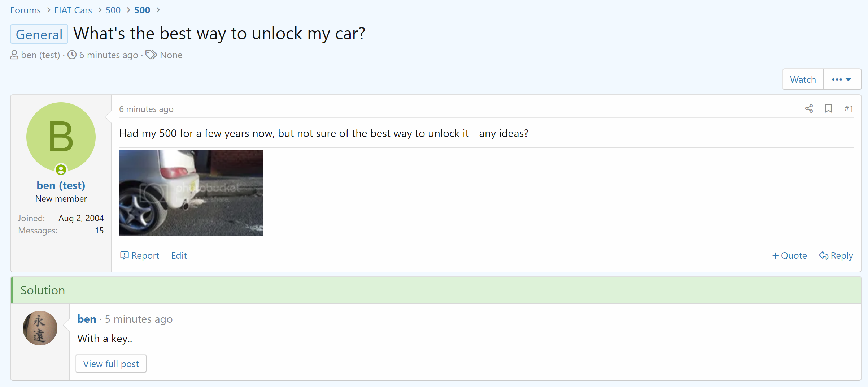
Task: Edit the first post
Action: point(179,255)
